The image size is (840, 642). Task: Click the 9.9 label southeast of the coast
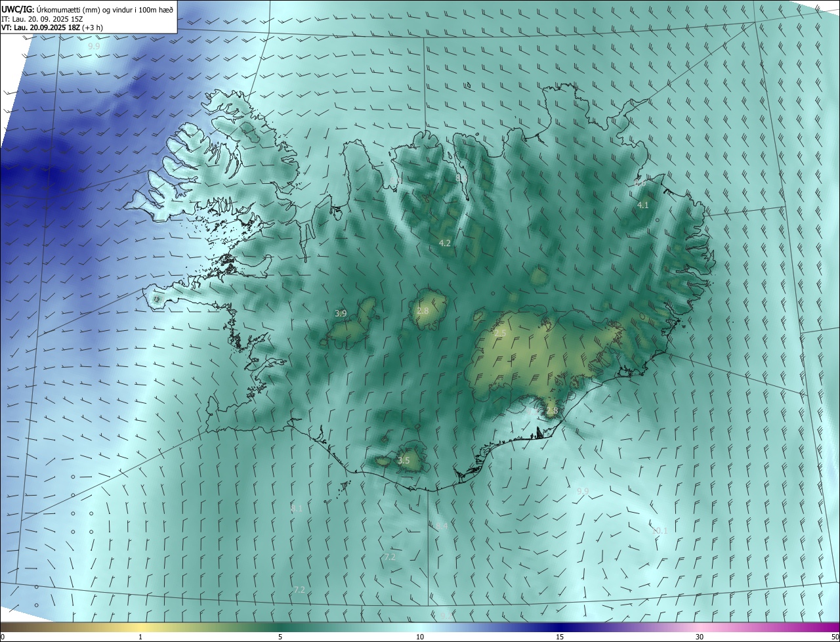[x=583, y=492]
